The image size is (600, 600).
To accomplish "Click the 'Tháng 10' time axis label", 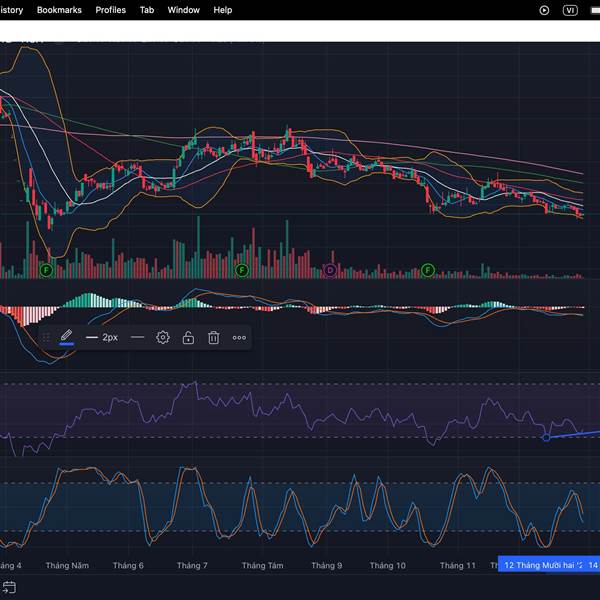I will tap(388, 565).
